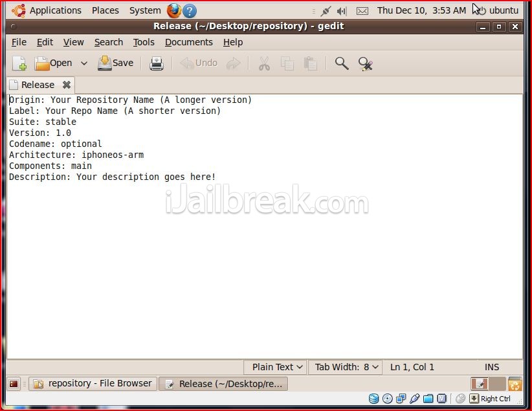Select the second workspace in the switcher
The image size is (532, 411).
[497, 384]
